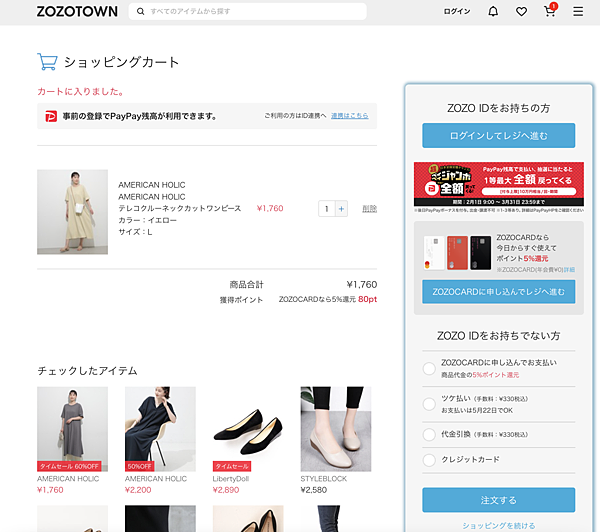Open テレコクルーネックカットワンピース product name
This screenshot has height=532, width=600.
point(179,208)
